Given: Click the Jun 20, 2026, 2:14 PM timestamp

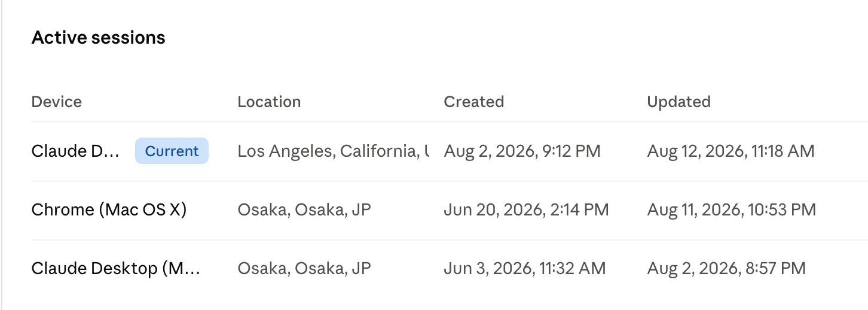Looking at the screenshot, I should 527,210.
